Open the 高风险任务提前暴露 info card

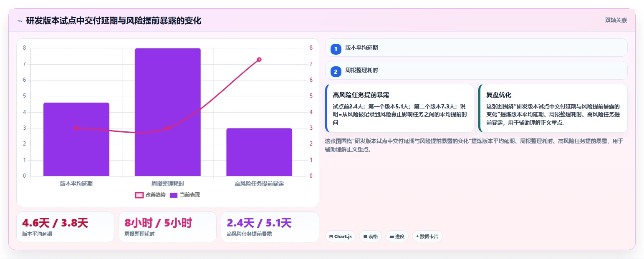coord(399,108)
